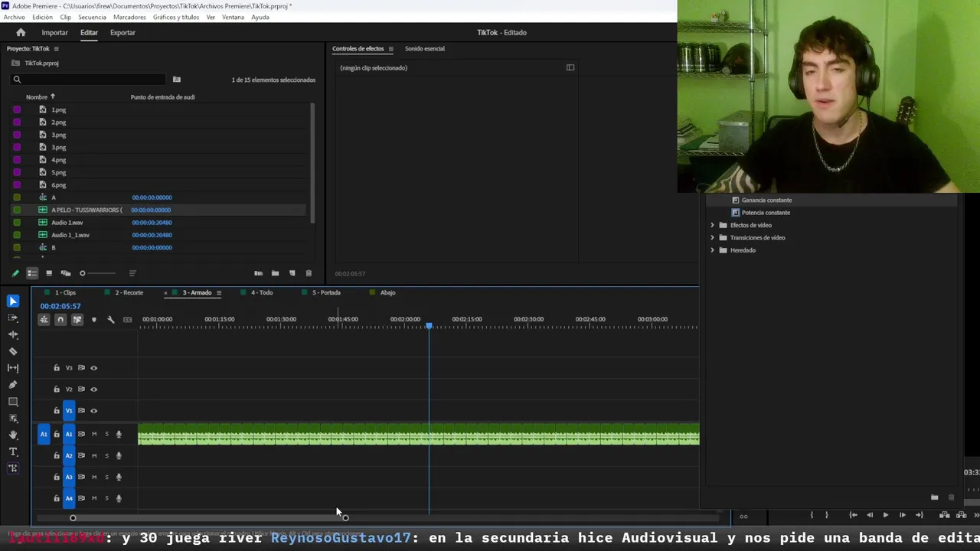Toggle lock on track V3
Screen dimensions: 980x551
(x=56, y=368)
